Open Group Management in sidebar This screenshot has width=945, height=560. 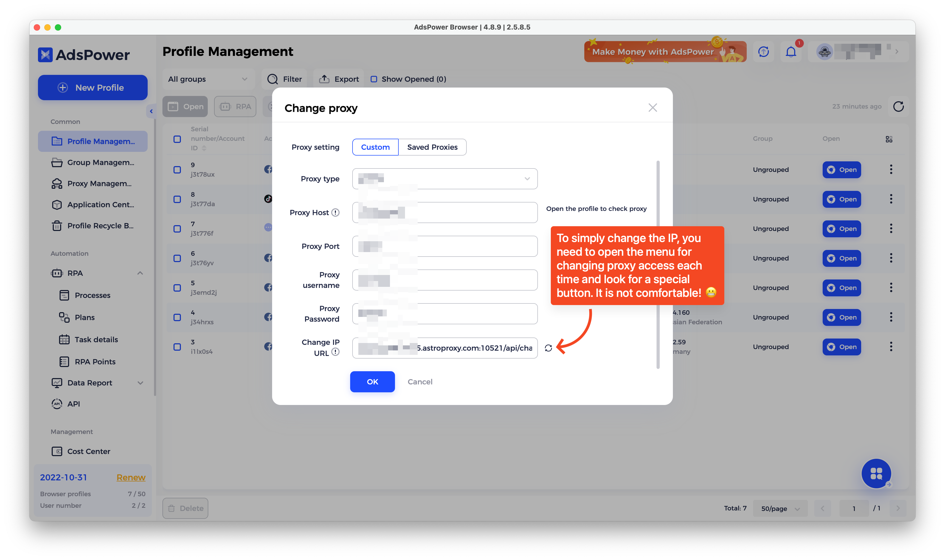coord(93,162)
